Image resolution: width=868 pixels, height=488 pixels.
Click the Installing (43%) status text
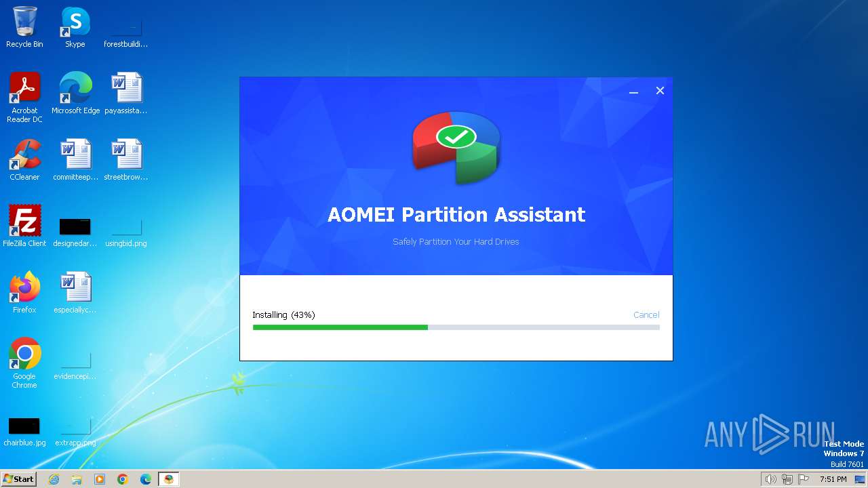[283, 314]
